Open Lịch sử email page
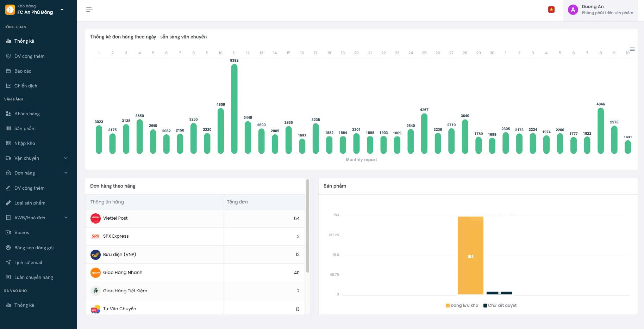Screen dimensions: 644x329 [28, 262]
